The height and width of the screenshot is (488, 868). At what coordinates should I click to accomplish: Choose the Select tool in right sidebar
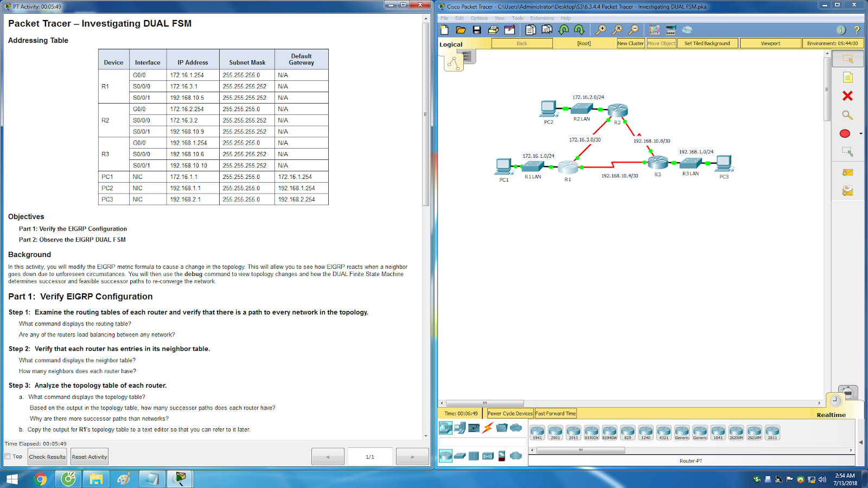point(848,59)
